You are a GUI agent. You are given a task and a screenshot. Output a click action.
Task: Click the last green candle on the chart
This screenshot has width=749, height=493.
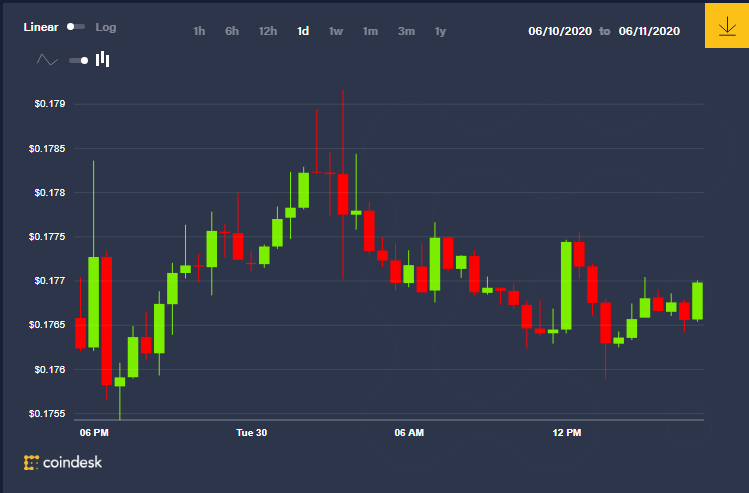[697, 301]
